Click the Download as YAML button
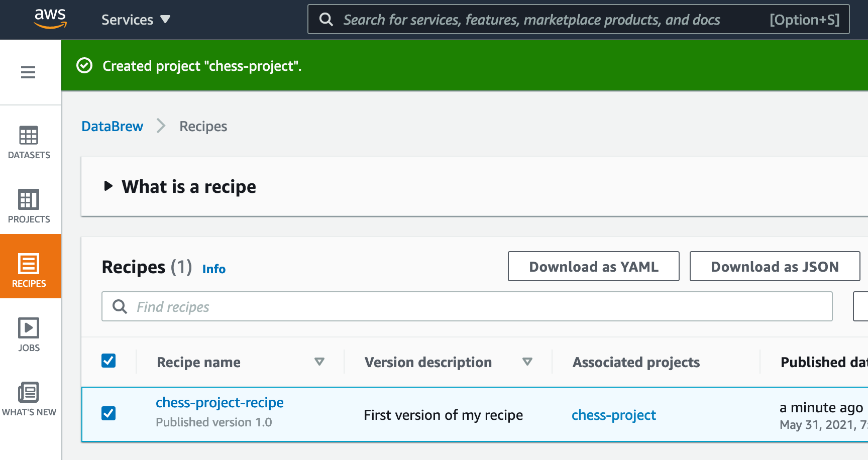Viewport: 868px width, 460px height. 593,266
